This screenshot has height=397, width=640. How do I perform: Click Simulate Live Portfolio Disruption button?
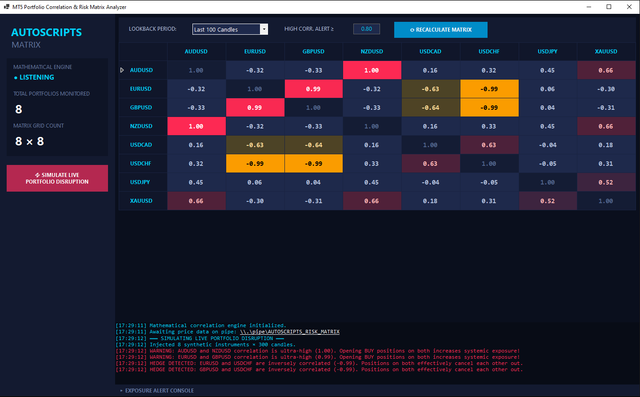click(57, 178)
